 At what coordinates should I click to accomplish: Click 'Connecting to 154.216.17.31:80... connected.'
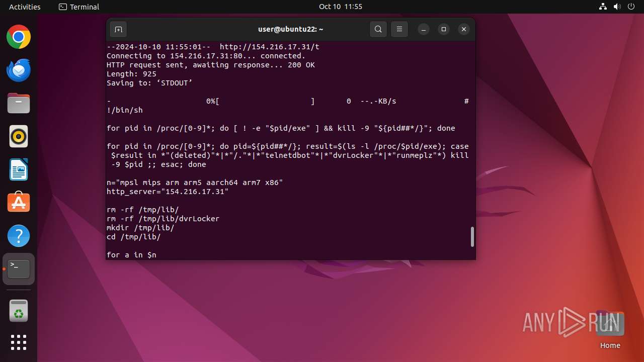(206, 56)
